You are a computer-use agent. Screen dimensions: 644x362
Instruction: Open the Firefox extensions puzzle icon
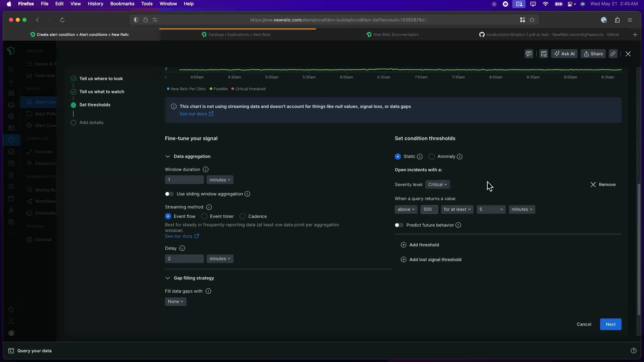pos(617,20)
